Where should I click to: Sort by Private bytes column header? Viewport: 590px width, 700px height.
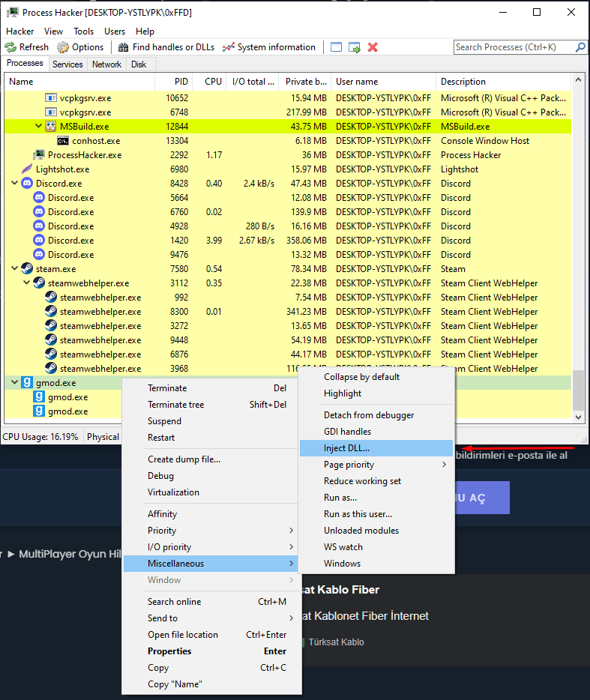306,82
